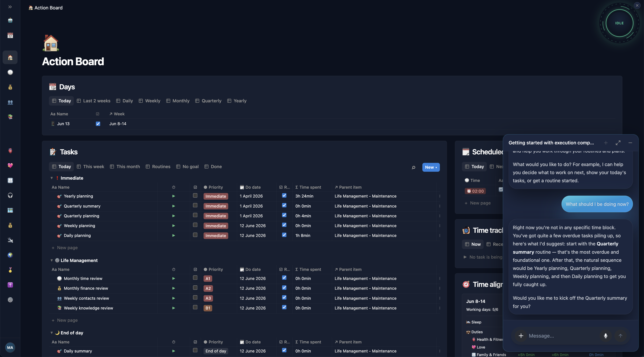Click the Do date for Weekly planning
The height and width of the screenshot is (357, 644).
[253, 226]
